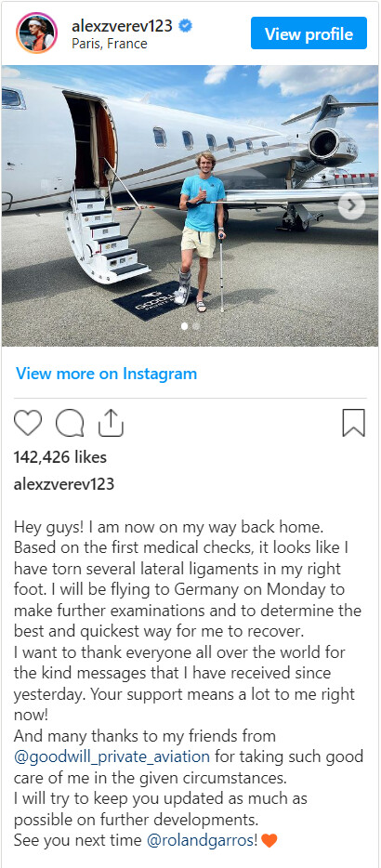
Task: Save the post with the bookmark icon
Action: (x=354, y=423)
